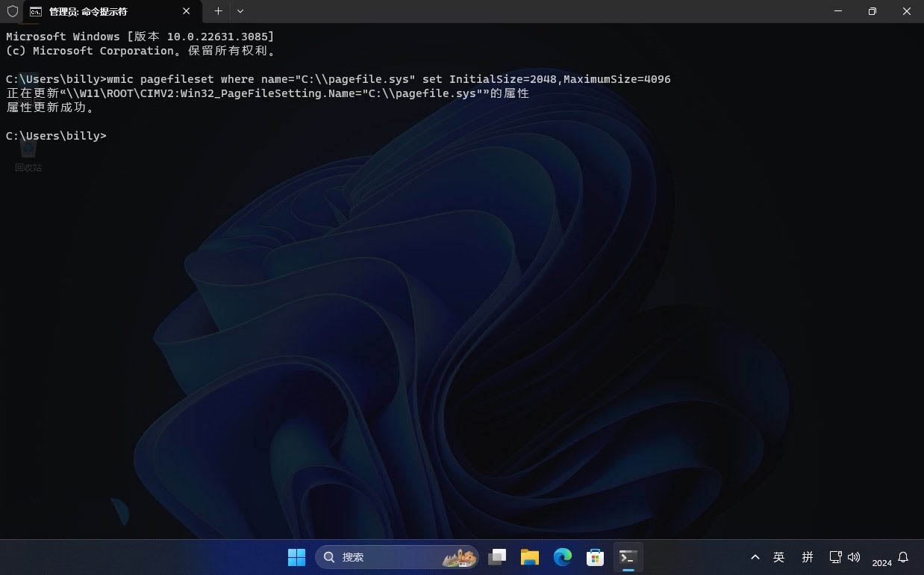Open a new terminal tab with plus button
This screenshot has height=575, width=924.
coord(218,11)
